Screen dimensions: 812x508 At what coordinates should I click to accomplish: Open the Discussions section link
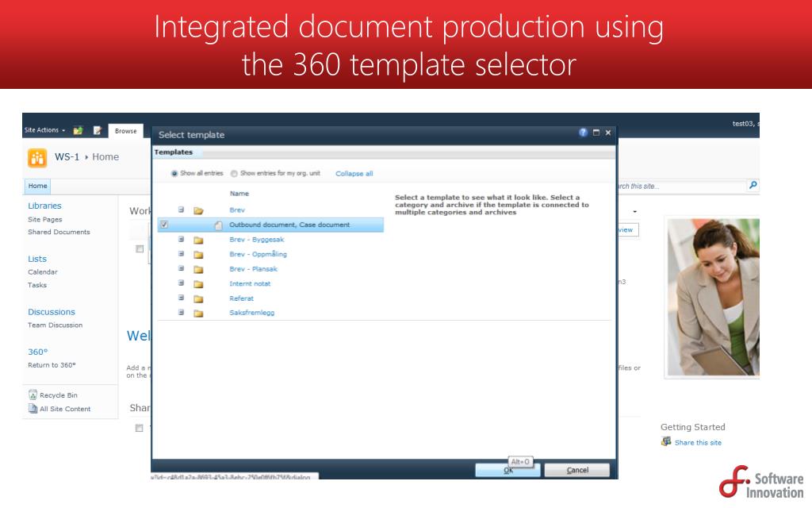(x=52, y=312)
